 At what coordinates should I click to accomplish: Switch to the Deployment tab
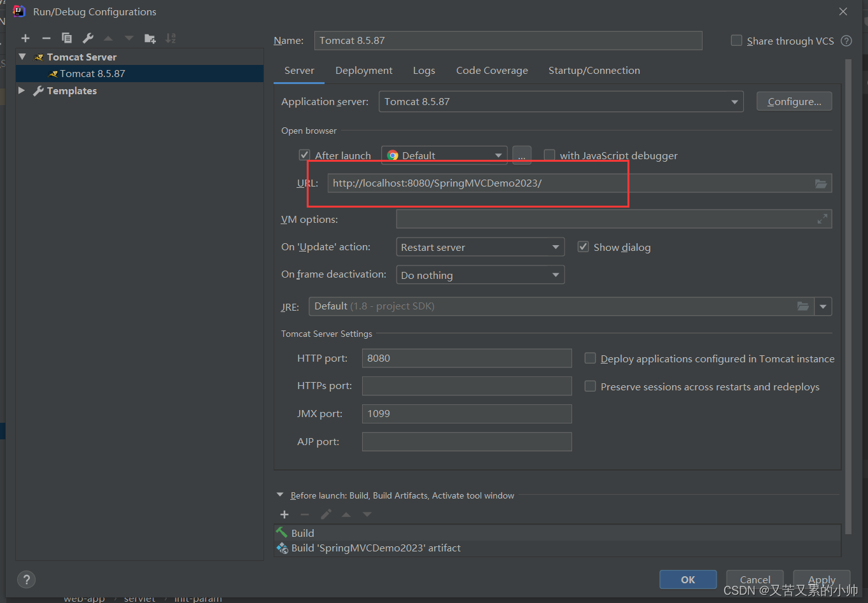click(x=364, y=71)
